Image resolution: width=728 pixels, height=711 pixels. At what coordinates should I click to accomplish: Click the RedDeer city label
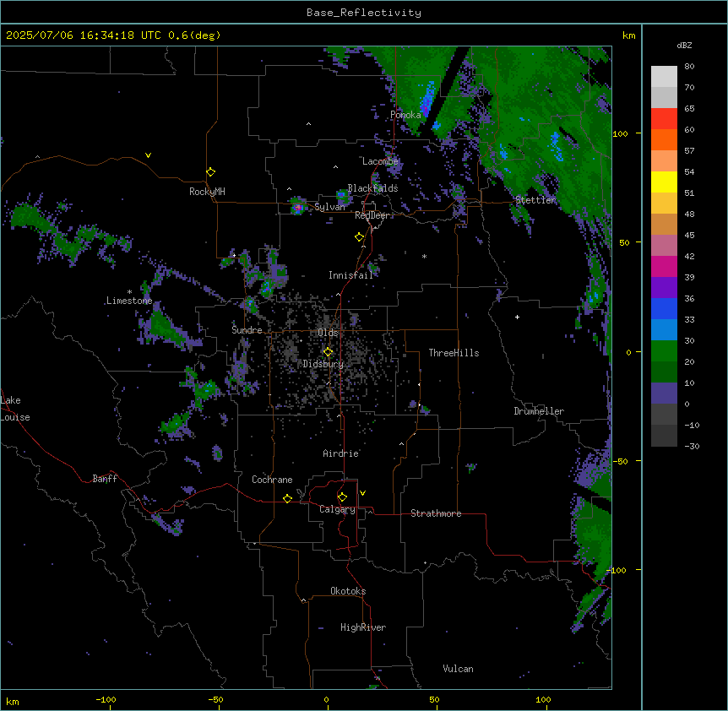[x=372, y=215]
